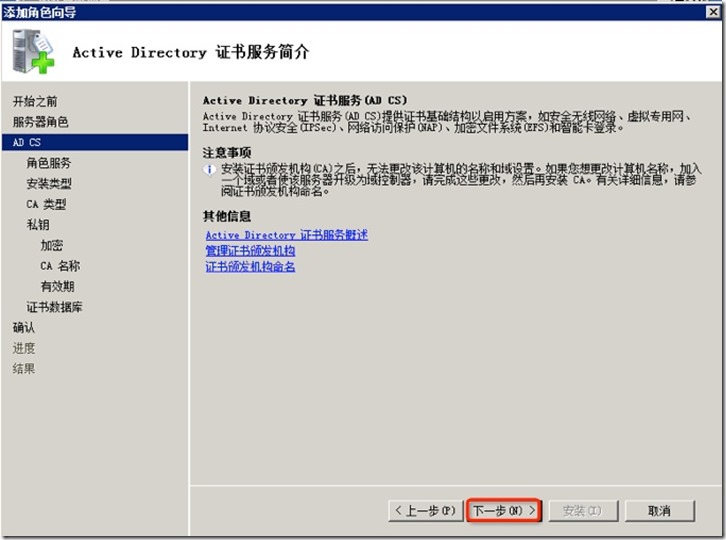
Task: Open the 证书颁发机构命名 link
Action: (x=250, y=266)
